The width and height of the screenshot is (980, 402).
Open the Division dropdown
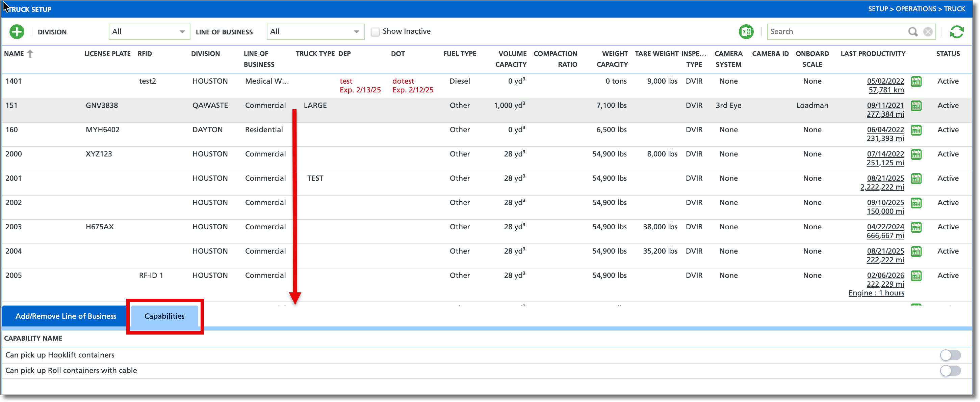point(149,32)
